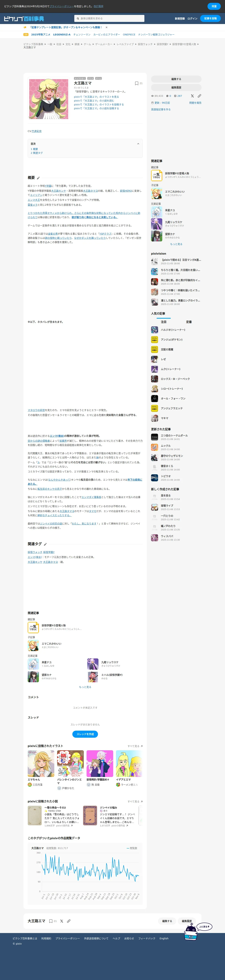The image size is (225, 980).
Task: Open footer プライバシーポリシー link
Action: point(68,939)
